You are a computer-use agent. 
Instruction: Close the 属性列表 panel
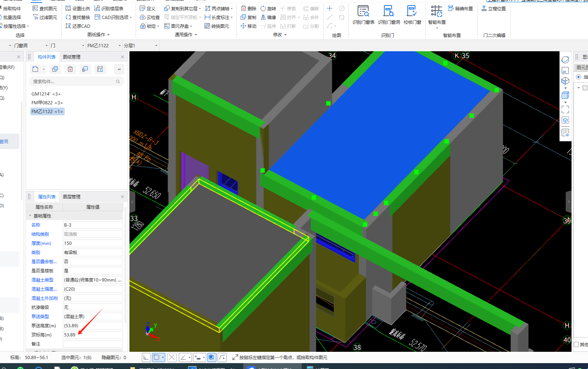point(122,197)
